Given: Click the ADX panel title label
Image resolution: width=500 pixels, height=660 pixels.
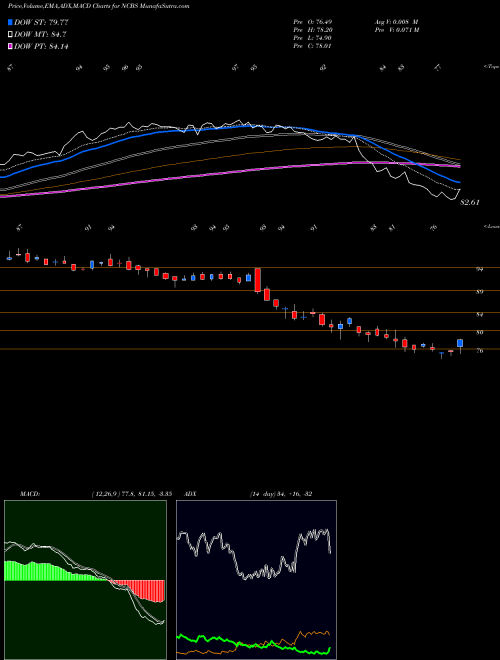Looking at the screenshot, I should (x=191, y=494).
